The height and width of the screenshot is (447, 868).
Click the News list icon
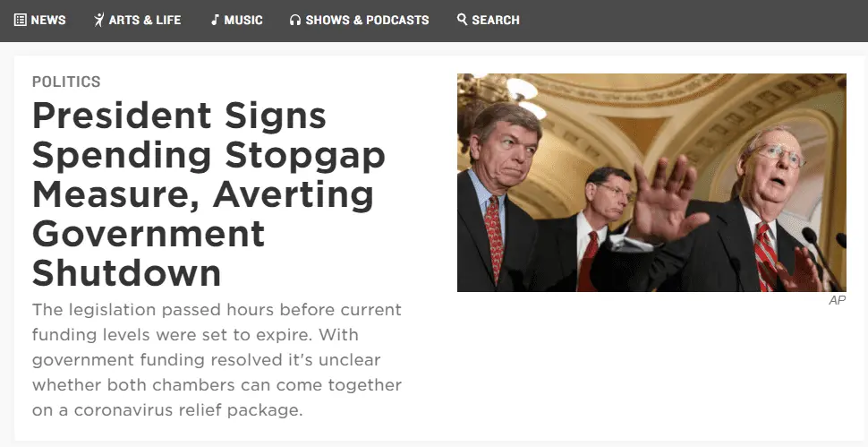click(x=20, y=20)
